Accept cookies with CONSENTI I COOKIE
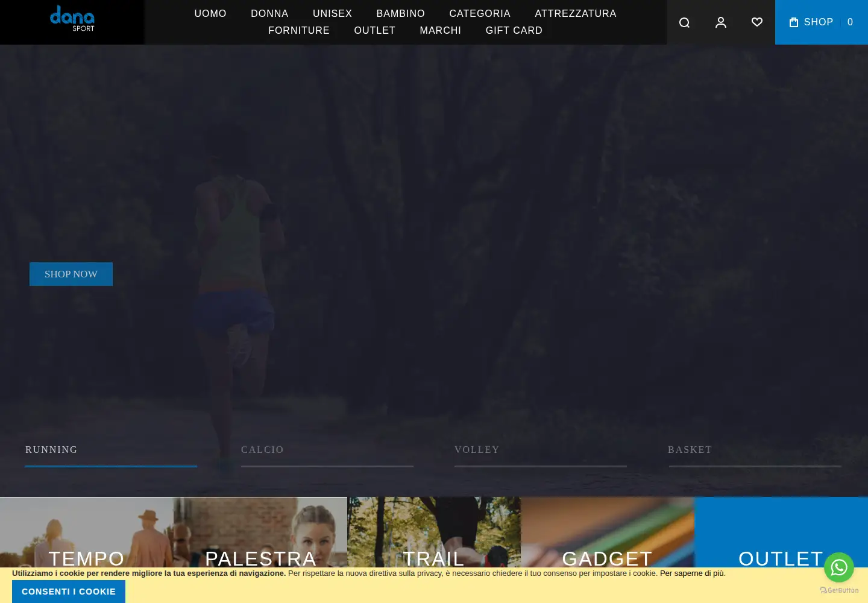Screen dimensions: 868x603 click(69, 592)
